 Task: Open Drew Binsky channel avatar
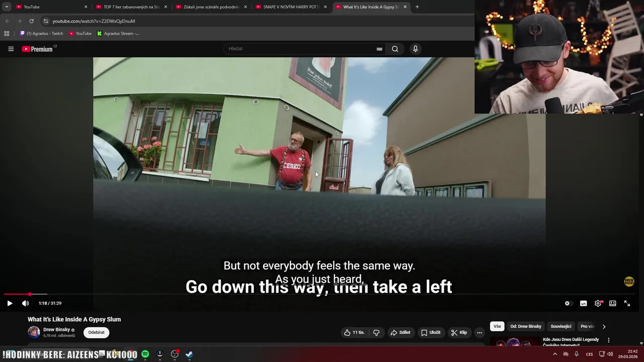(34, 332)
